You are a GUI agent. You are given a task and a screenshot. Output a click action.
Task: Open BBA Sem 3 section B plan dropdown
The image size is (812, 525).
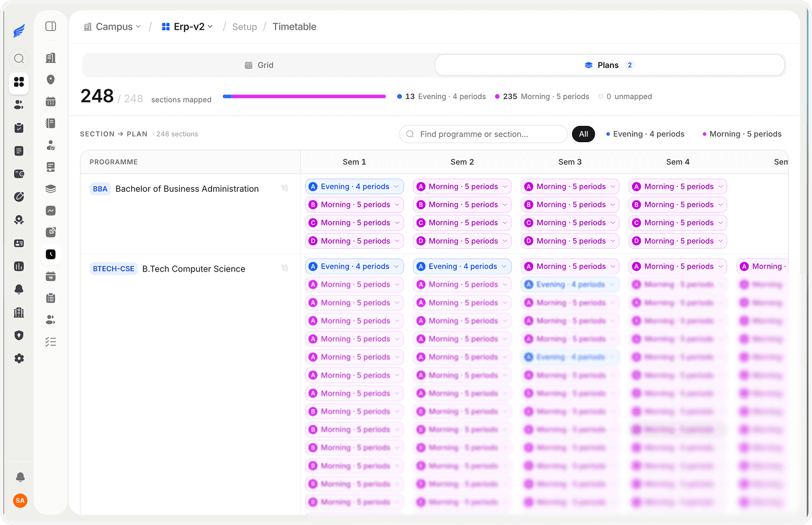[570, 205]
